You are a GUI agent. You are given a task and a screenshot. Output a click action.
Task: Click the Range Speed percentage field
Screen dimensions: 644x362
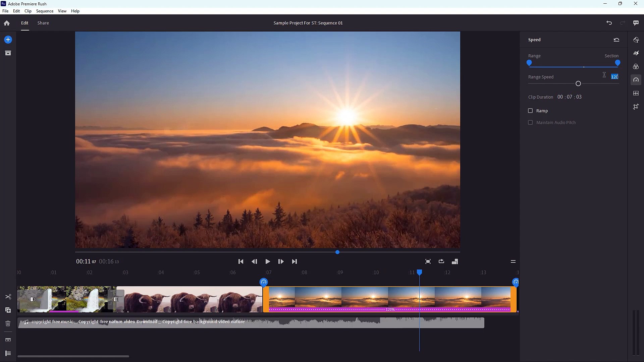point(614,77)
